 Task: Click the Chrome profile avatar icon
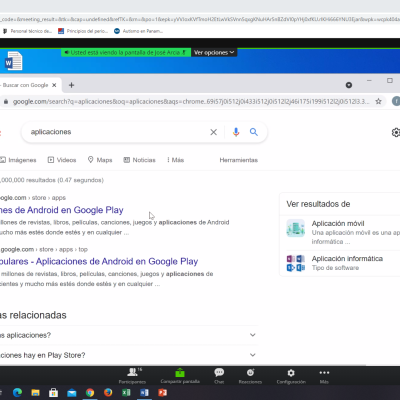tap(396, 101)
